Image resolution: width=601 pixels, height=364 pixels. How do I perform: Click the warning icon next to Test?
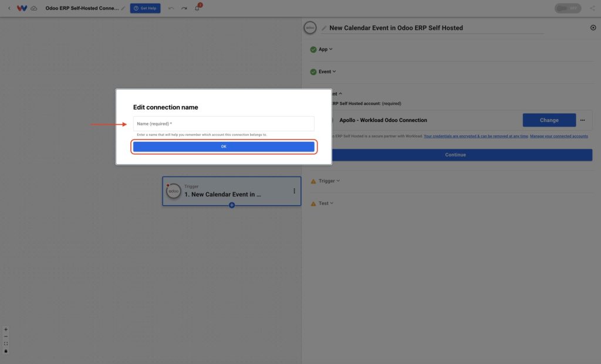point(313,203)
